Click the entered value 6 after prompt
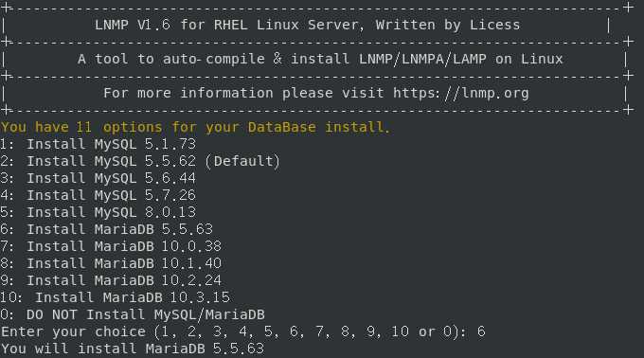This screenshot has height=358, width=644. [481, 331]
